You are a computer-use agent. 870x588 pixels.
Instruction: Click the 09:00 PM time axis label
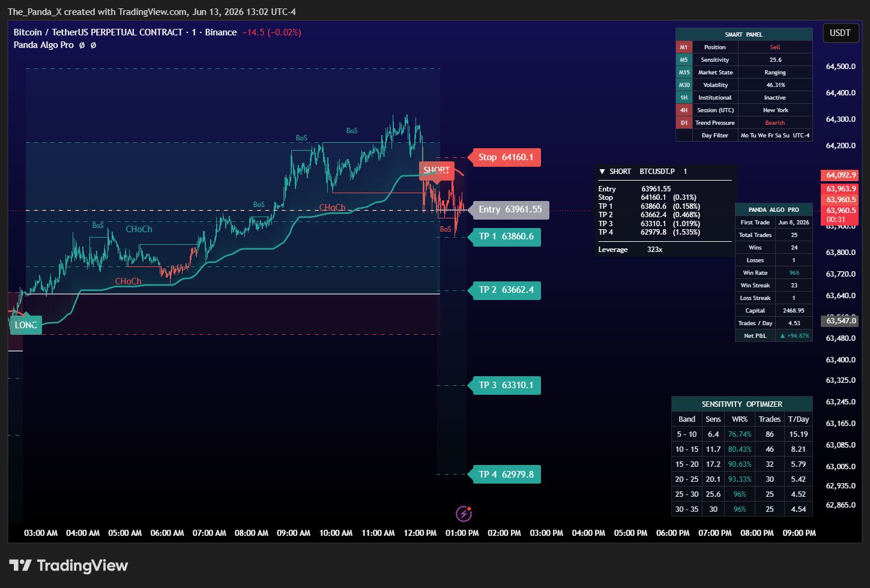799,533
